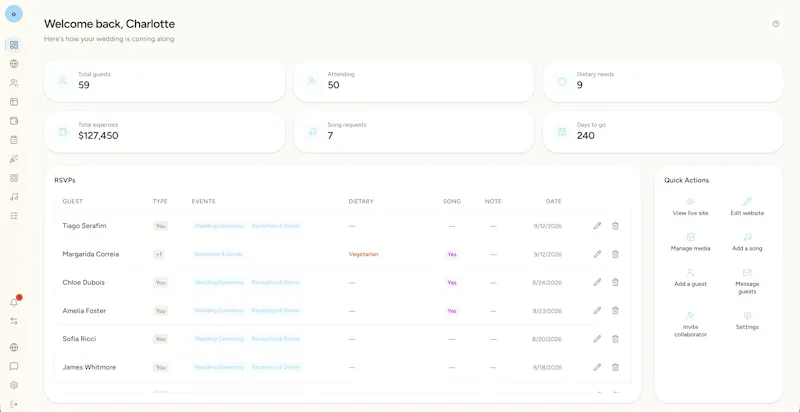Edit Tiago Serafim's RSVP with pencil icon
The height and width of the screenshot is (412, 800).
tap(597, 226)
